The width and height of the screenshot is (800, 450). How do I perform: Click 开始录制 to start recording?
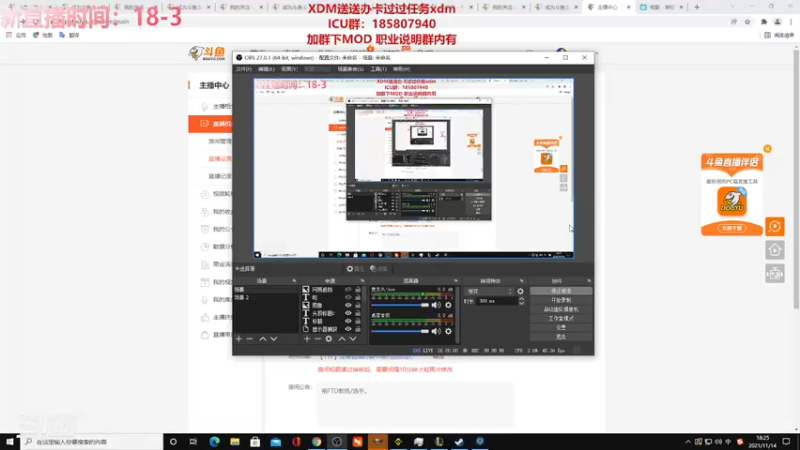point(561,300)
